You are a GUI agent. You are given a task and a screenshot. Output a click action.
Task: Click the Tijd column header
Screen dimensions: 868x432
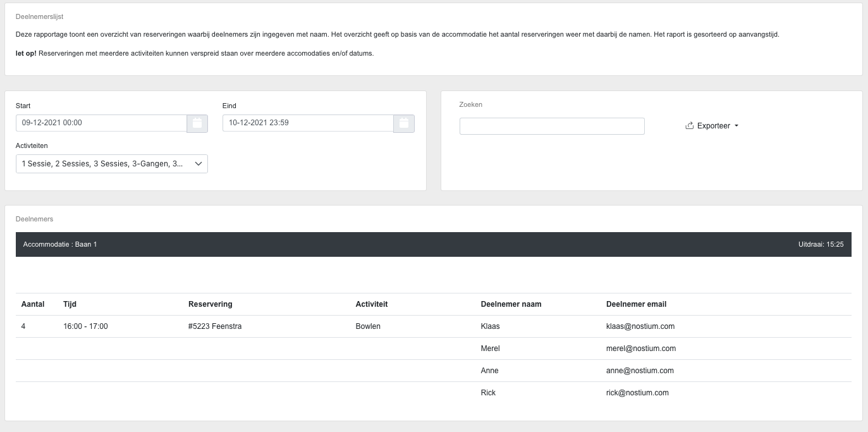click(x=70, y=304)
